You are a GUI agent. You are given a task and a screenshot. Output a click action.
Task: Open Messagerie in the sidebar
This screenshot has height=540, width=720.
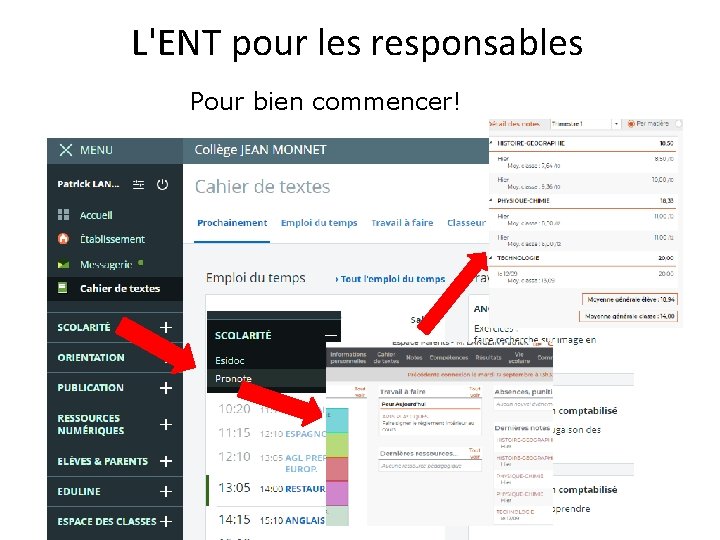point(106,264)
